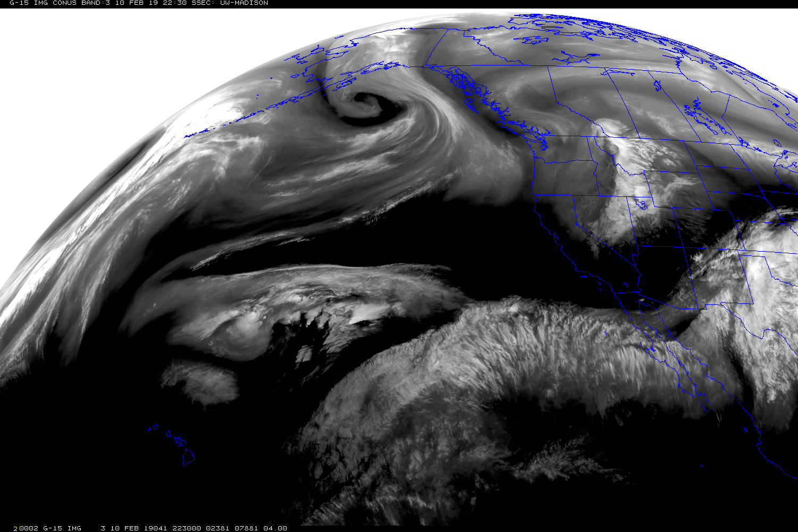Click the '223000' timestamp in the footer

pos(186,528)
